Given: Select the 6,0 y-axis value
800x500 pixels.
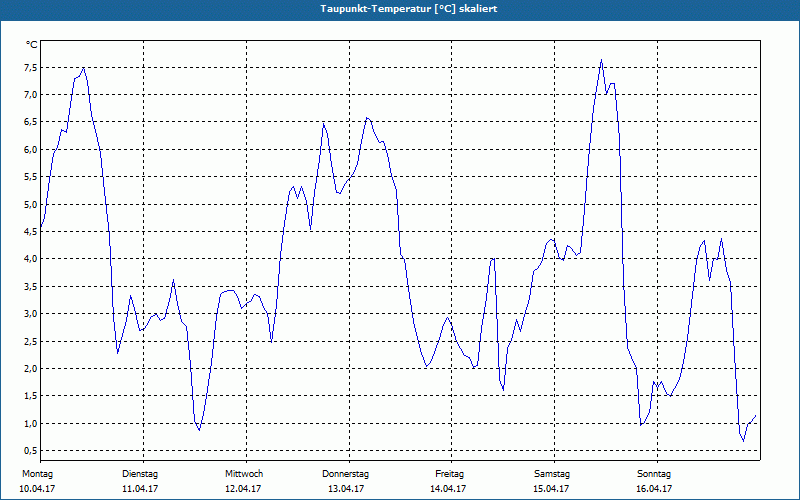Looking at the screenshot, I should (x=31, y=149).
